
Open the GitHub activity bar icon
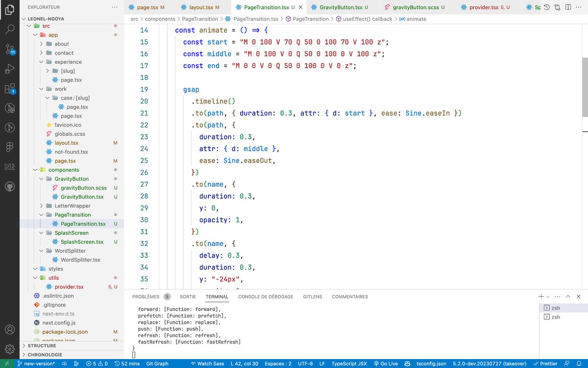(x=10, y=187)
